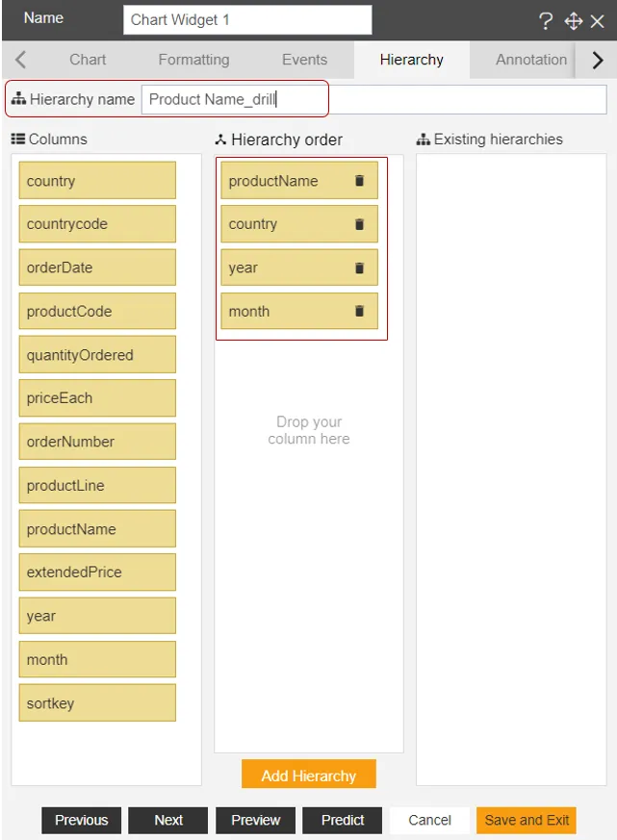Open help via the question mark icon
The height and width of the screenshot is (840, 617).
pos(545,19)
